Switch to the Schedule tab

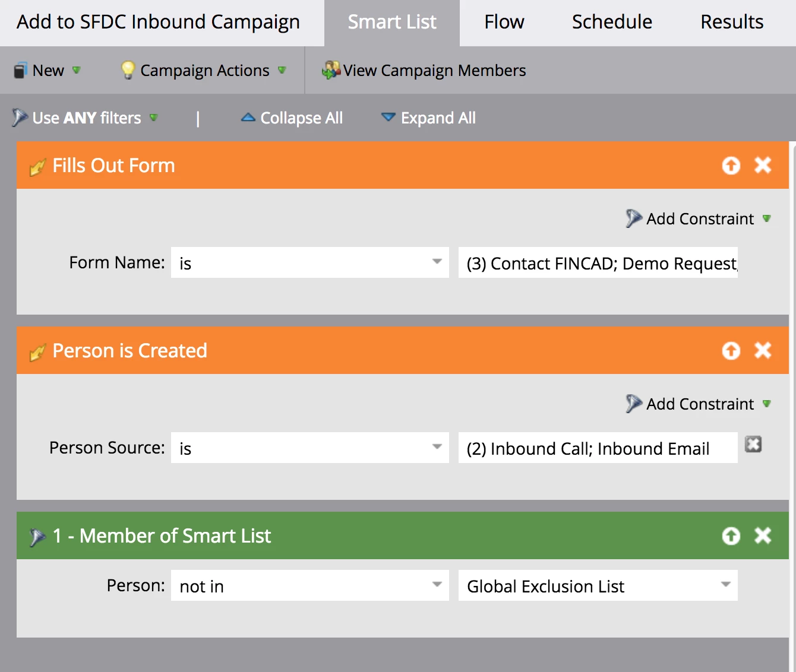[x=611, y=23]
